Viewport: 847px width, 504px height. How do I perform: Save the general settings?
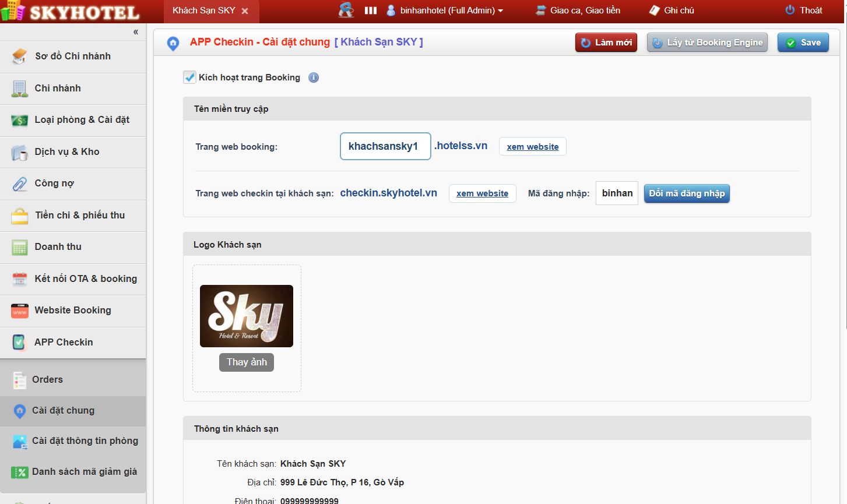point(803,43)
